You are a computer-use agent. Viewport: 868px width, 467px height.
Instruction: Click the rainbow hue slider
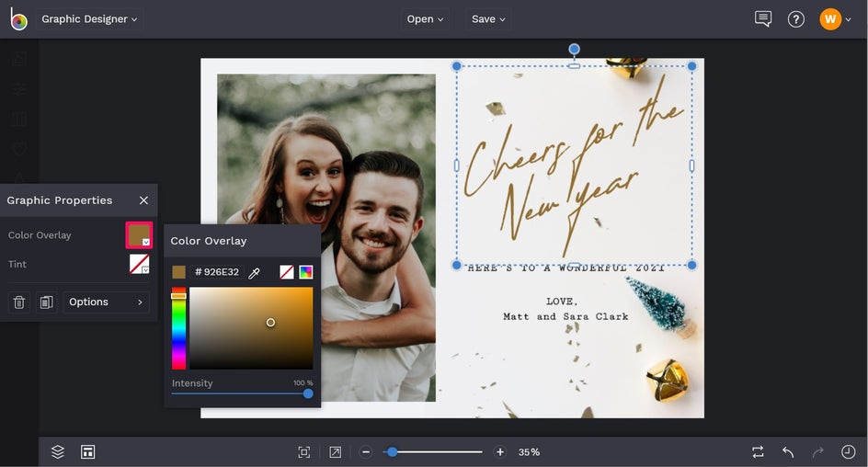(x=178, y=328)
